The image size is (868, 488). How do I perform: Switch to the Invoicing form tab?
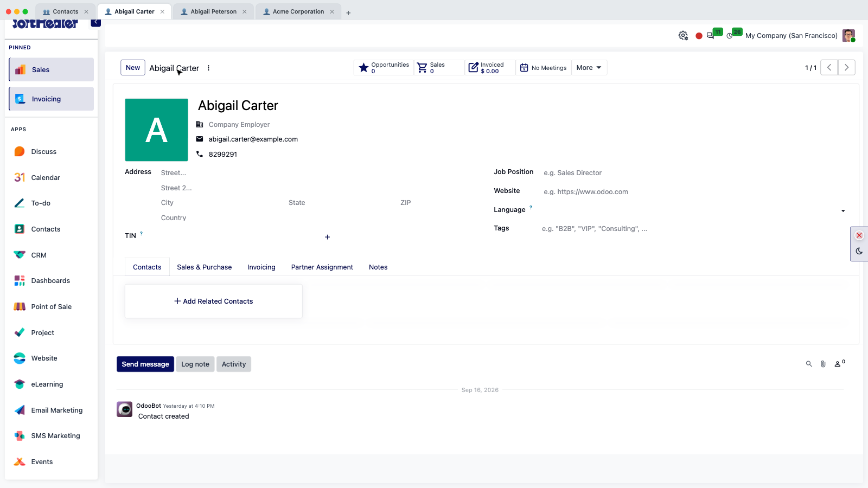click(261, 267)
